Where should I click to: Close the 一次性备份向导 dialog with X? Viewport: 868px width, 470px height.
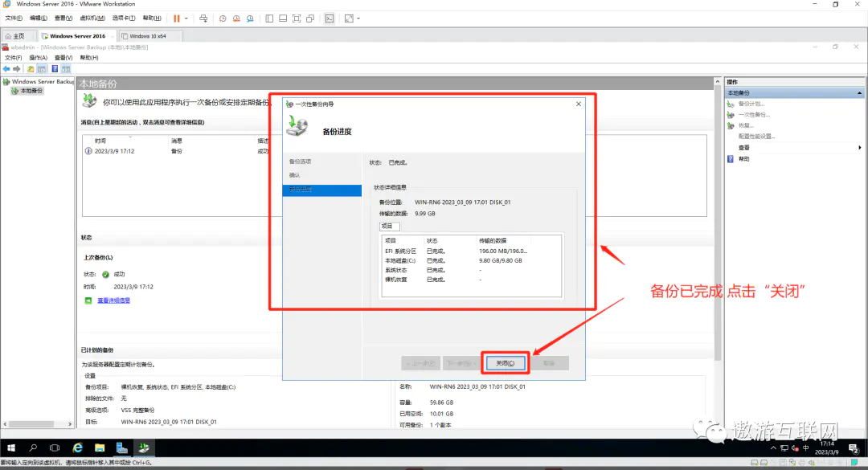579,104
